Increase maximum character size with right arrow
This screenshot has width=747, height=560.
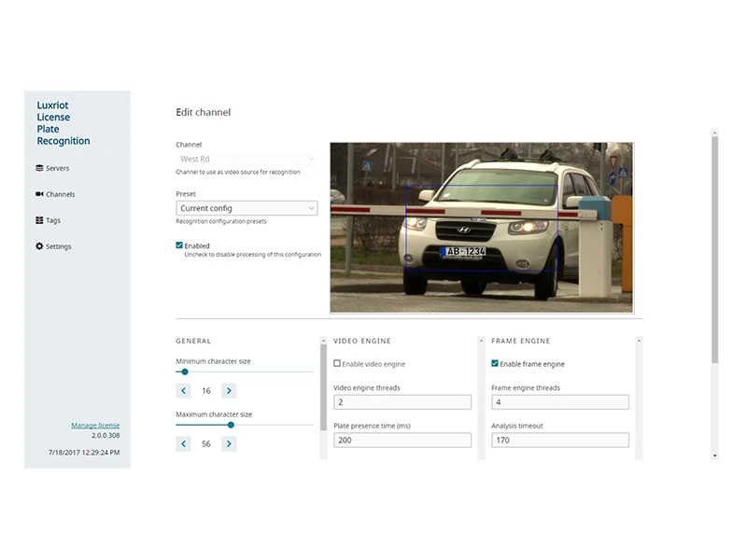pos(229,444)
